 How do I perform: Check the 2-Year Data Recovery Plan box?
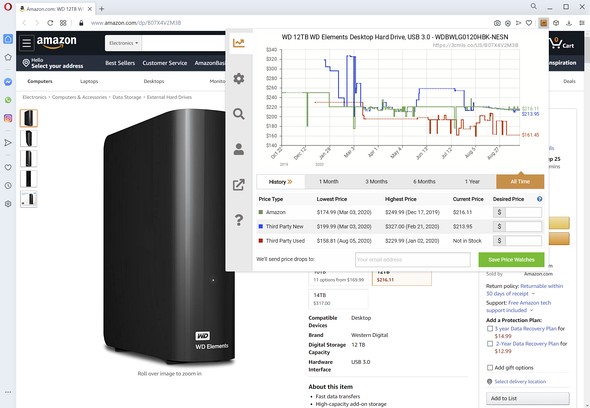(490, 344)
